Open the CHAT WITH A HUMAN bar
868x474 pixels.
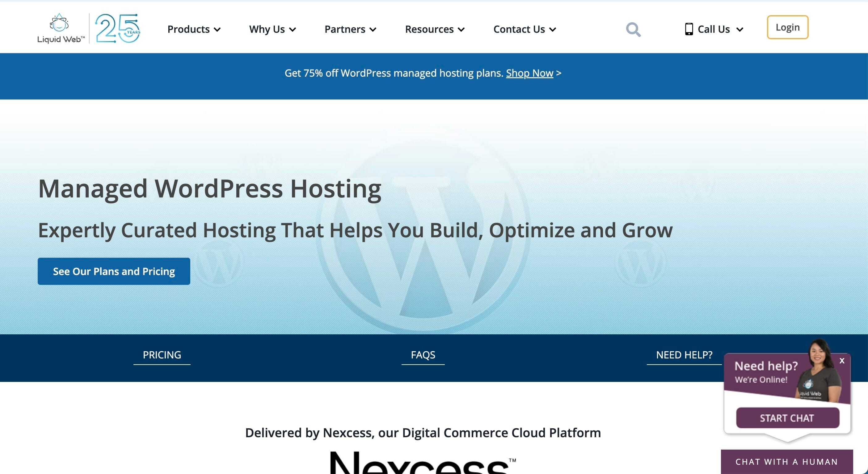787,462
